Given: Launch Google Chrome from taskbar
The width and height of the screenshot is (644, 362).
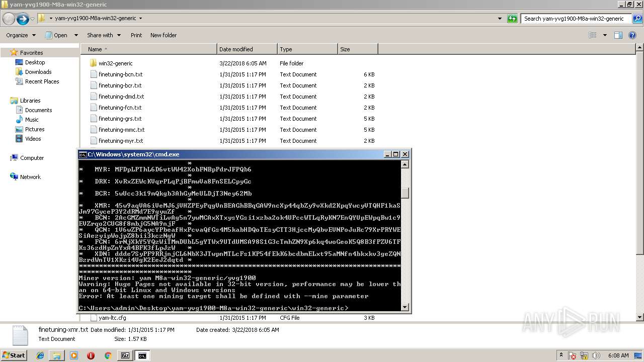Looking at the screenshot, I should click(x=108, y=355).
